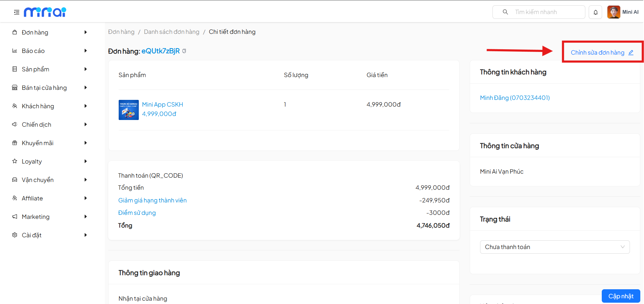Click the notification bell icon
The height and width of the screenshot is (304, 644).
coord(595,12)
